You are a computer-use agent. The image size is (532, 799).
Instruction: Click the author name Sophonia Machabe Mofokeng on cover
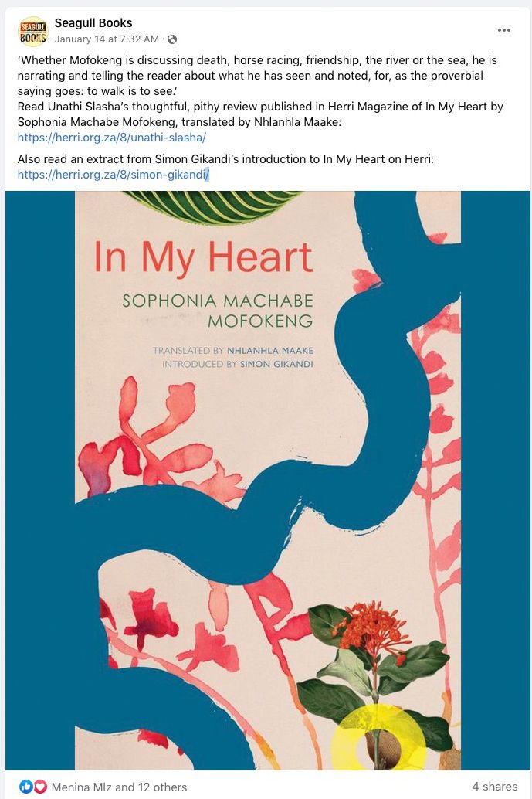tap(218, 311)
